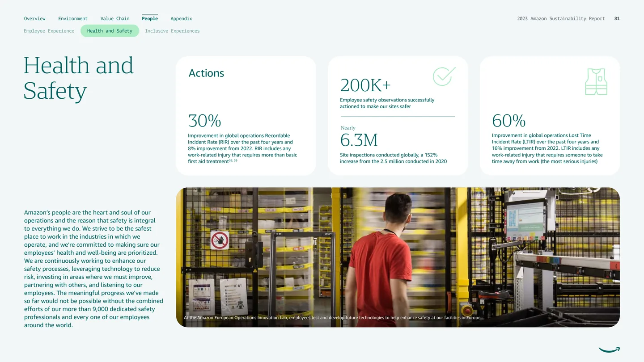Click the paragraph starting "Amazon's people are the heart"
644x362 pixels.
(x=93, y=269)
